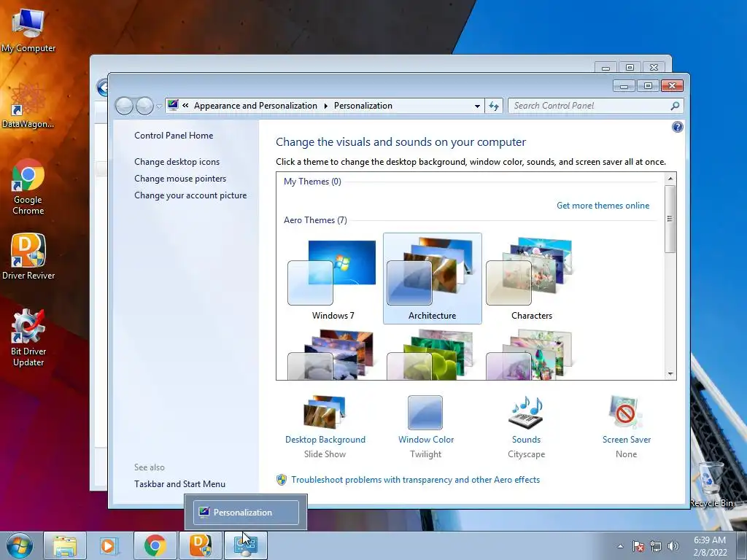This screenshot has width=747, height=560.
Task: Open Troubleshoot transparency and Aero effects link
Action: pos(415,480)
